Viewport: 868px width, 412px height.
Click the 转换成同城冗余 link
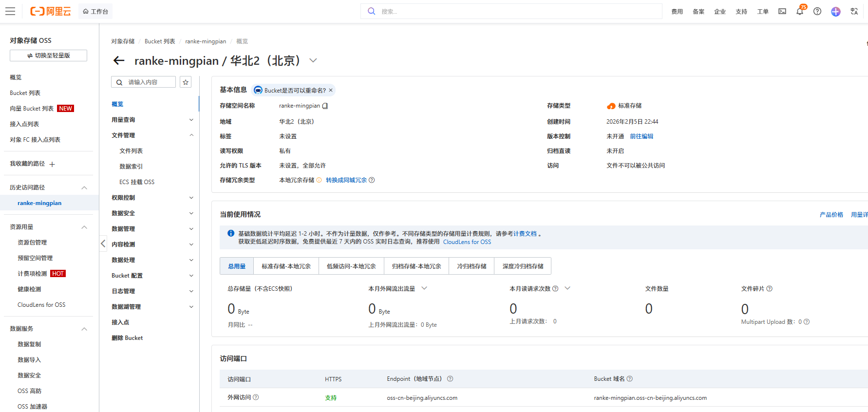point(346,180)
